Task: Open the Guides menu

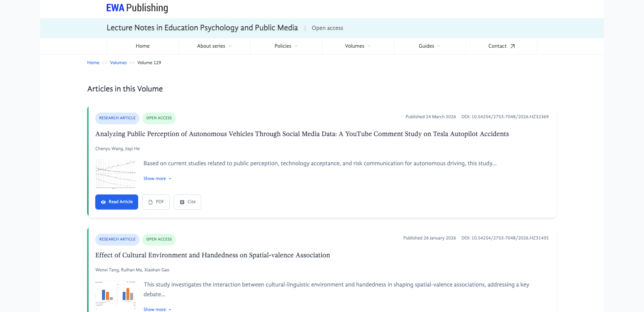Action: pyautogui.click(x=430, y=46)
